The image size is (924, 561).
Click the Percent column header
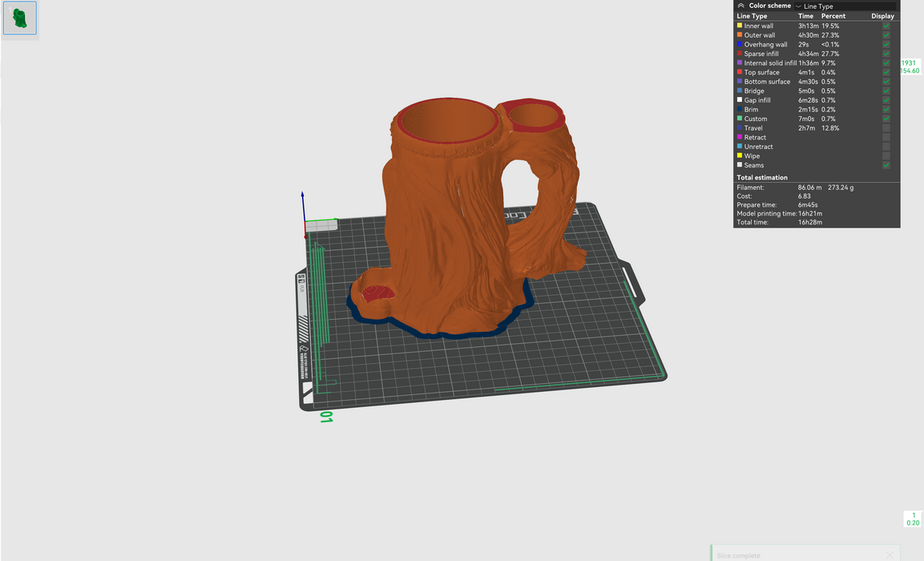(x=833, y=16)
